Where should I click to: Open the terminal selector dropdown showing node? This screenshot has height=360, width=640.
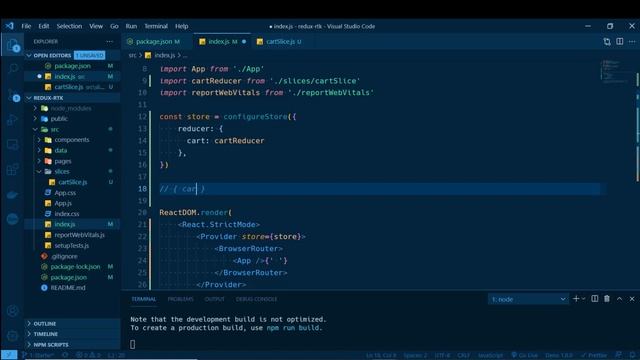(x=528, y=299)
